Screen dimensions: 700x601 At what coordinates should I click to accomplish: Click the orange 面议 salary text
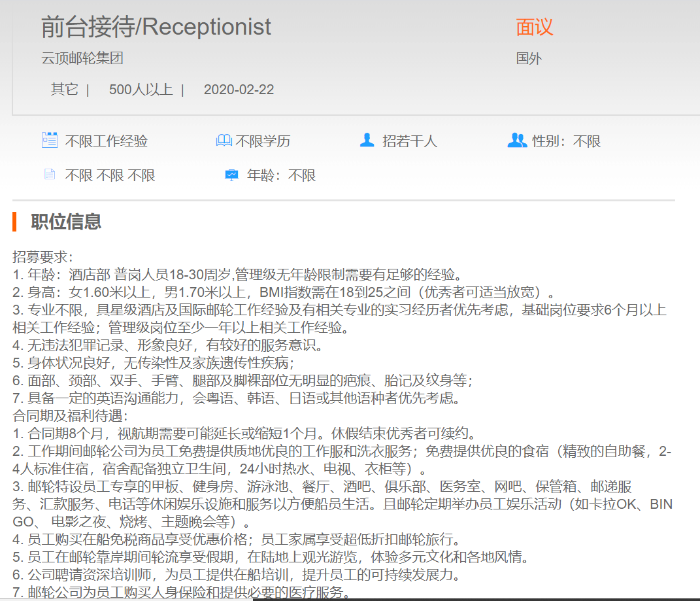(x=534, y=27)
